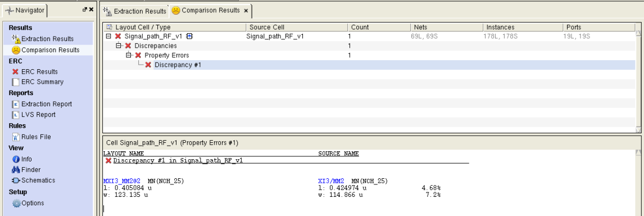Collapse the Property Errors node
This screenshot has width=644, height=216.
click(x=129, y=55)
